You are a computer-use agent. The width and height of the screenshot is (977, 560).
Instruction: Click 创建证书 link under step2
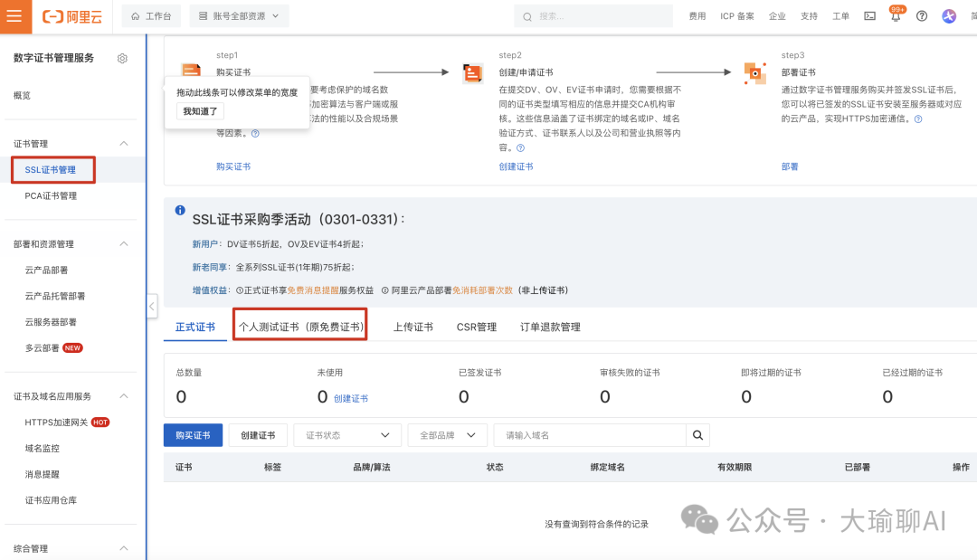tap(516, 167)
